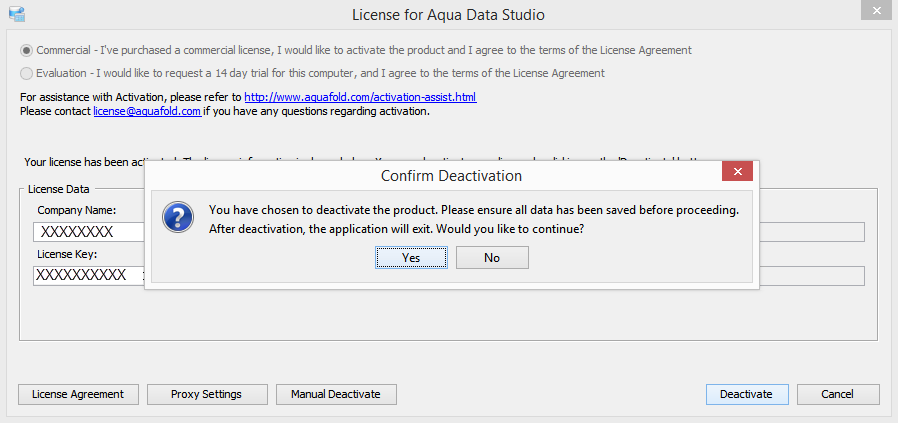Open the License Agreement

point(78,394)
